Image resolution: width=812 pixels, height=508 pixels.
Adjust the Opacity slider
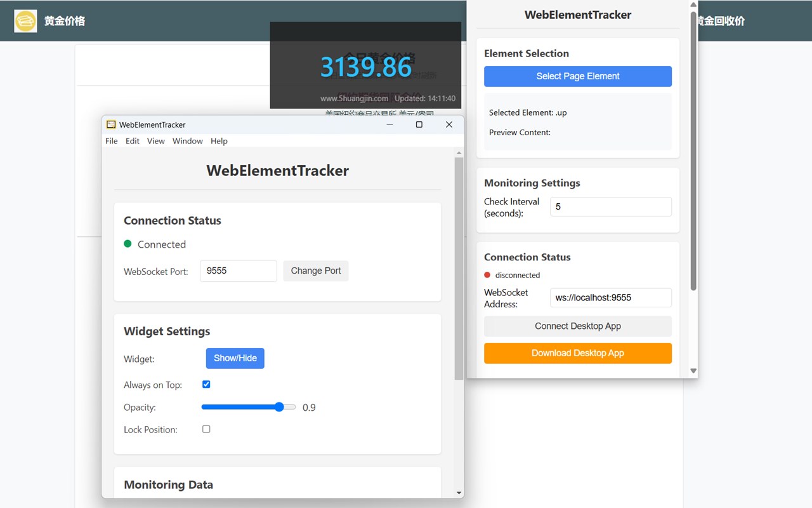click(x=249, y=407)
